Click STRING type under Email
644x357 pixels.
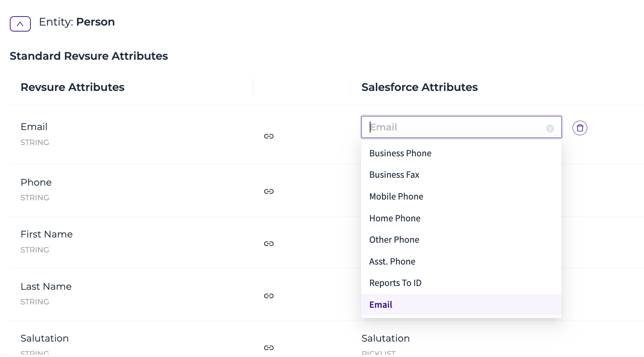pyautogui.click(x=35, y=142)
